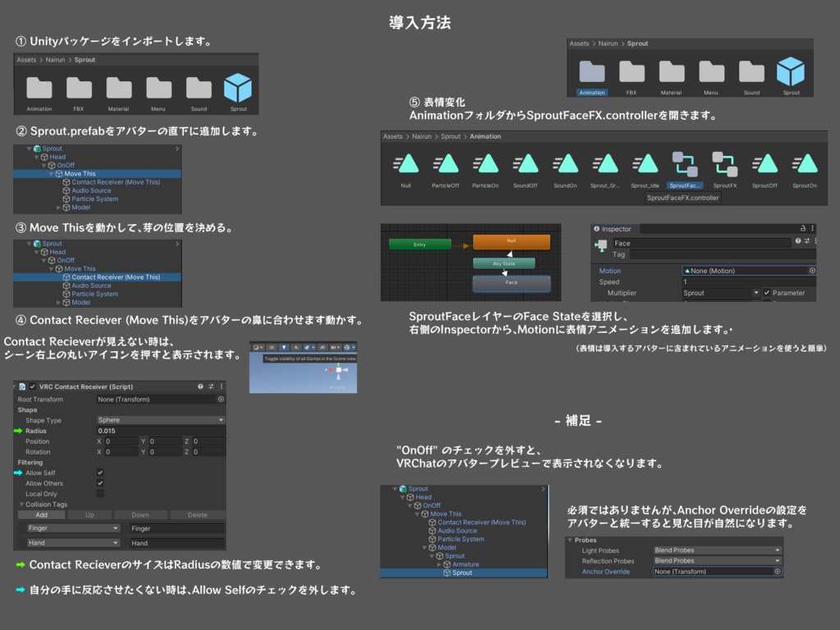Add a new collision tag
Image resolution: width=840 pixels, height=630 pixels.
(42, 515)
